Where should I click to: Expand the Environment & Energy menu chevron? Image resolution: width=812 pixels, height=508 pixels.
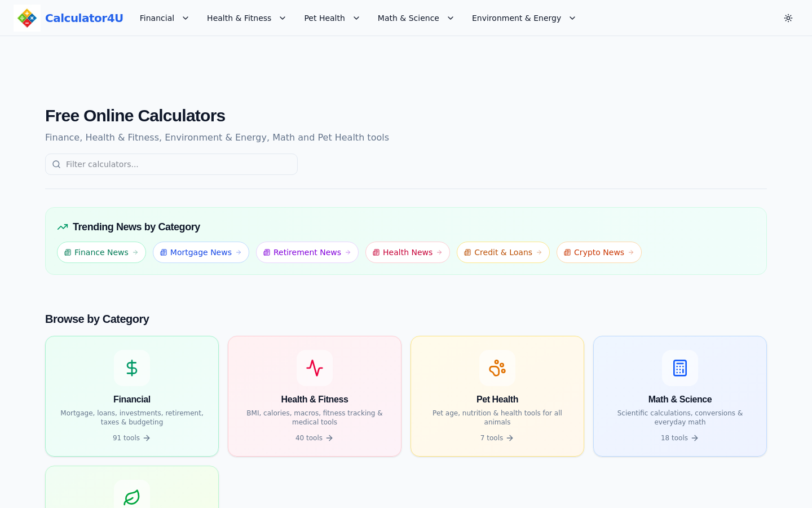click(x=572, y=18)
